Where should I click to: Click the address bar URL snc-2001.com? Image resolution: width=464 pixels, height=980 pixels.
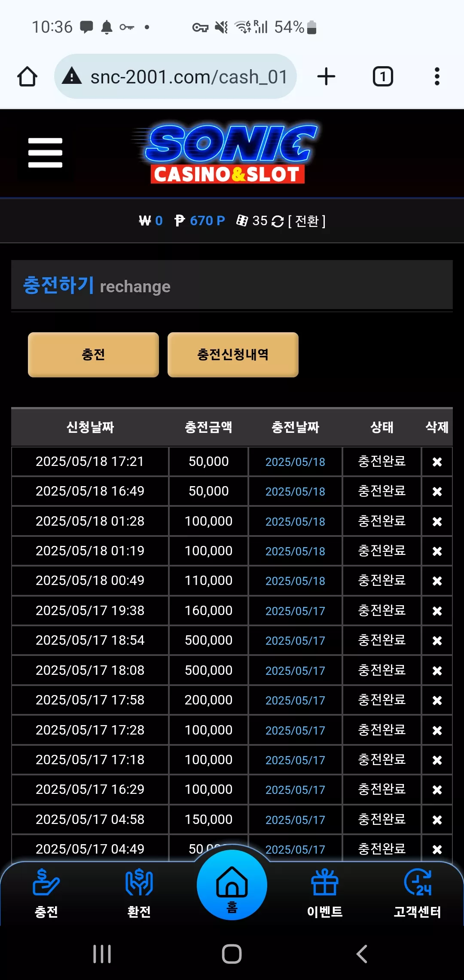coord(188,77)
